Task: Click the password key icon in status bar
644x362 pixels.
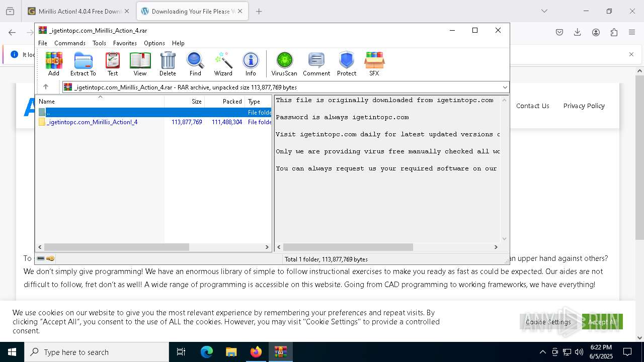Action: point(51,258)
